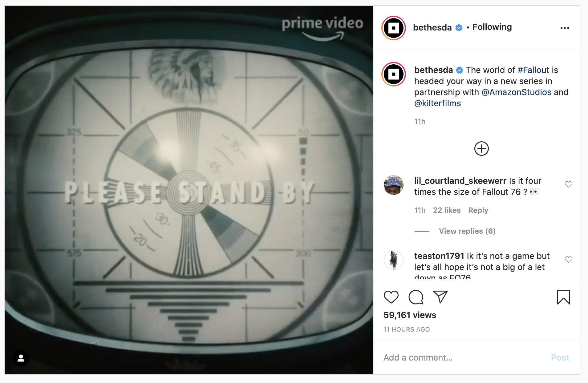Load more comments with plus circle
This screenshot has width=588, height=383.
click(x=481, y=149)
